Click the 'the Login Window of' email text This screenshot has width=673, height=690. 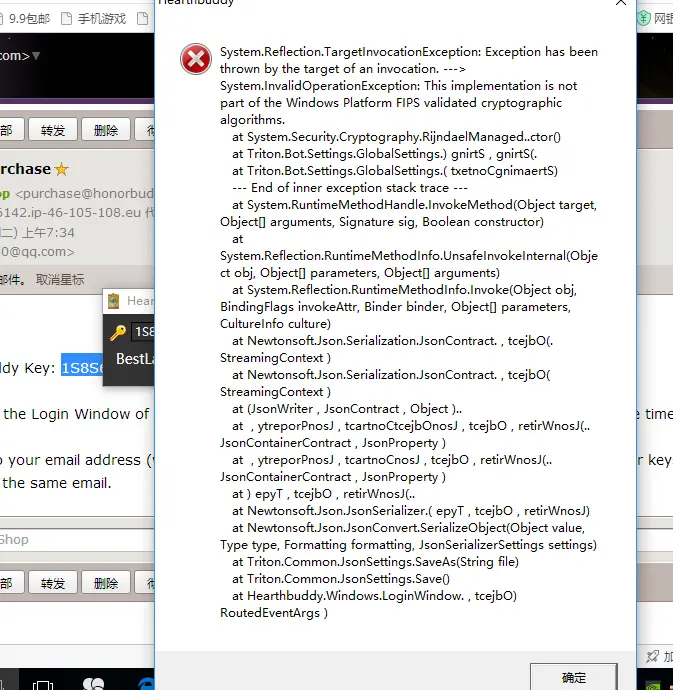click(76, 414)
